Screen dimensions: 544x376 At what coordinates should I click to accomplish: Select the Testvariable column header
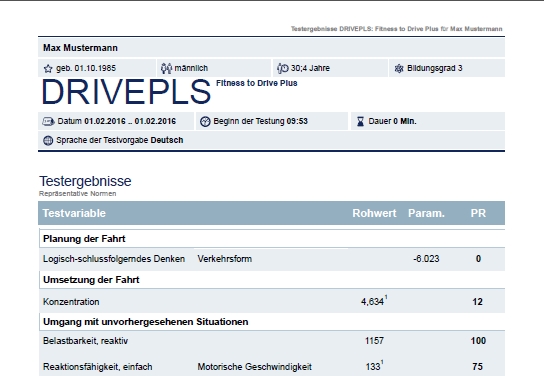74,213
